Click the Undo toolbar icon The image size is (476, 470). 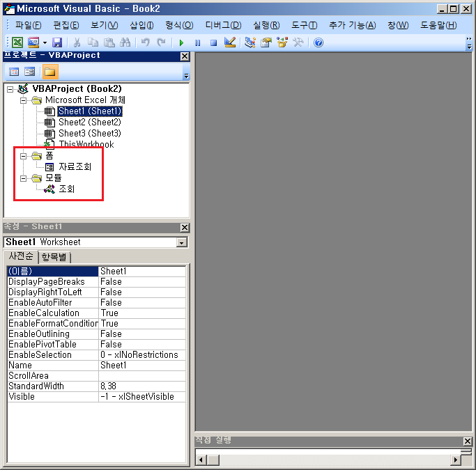coord(146,42)
